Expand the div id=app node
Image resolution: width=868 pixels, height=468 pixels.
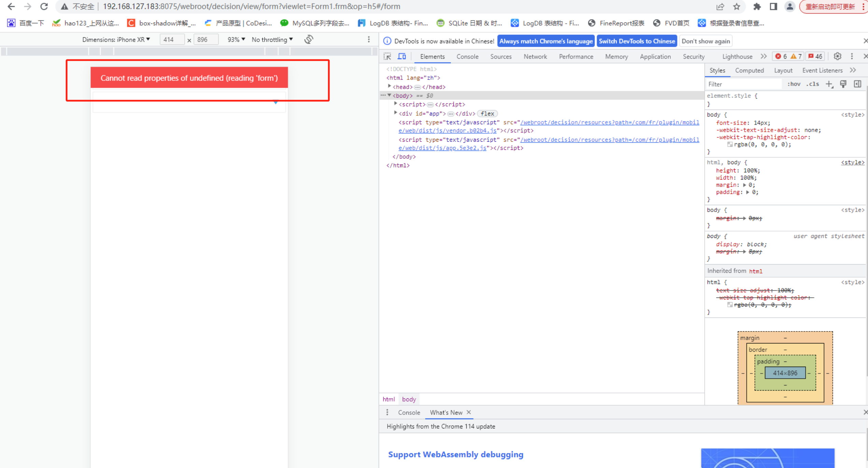(395, 113)
